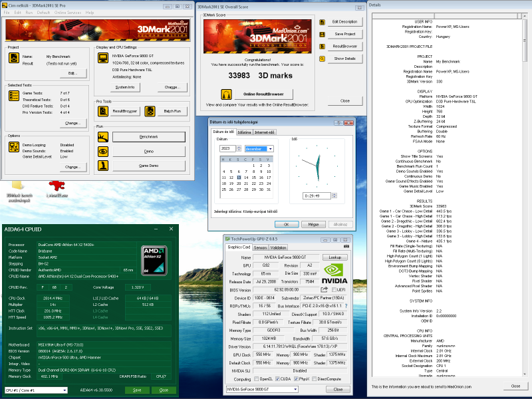Click the Game Demo joystick icon

[103, 166]
